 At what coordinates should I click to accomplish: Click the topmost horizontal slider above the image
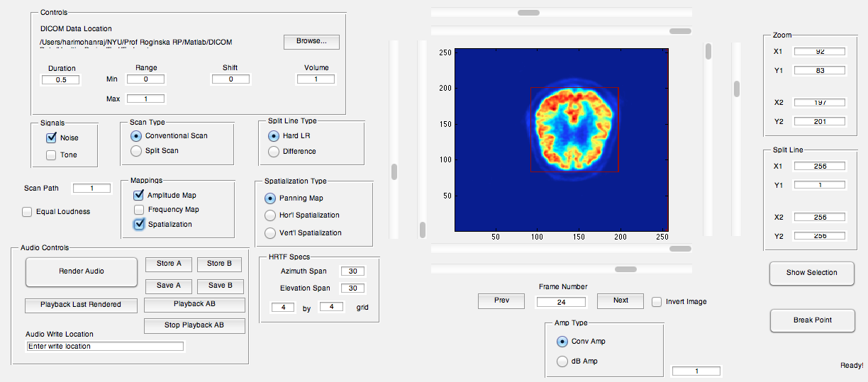click(562, 12)
